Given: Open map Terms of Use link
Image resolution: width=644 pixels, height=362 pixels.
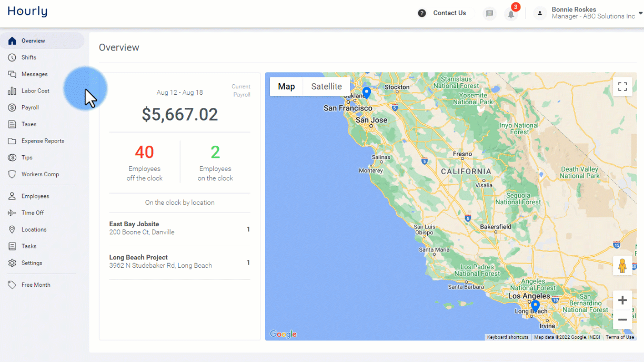Looking at the screenshot, I should click(619, 337).
